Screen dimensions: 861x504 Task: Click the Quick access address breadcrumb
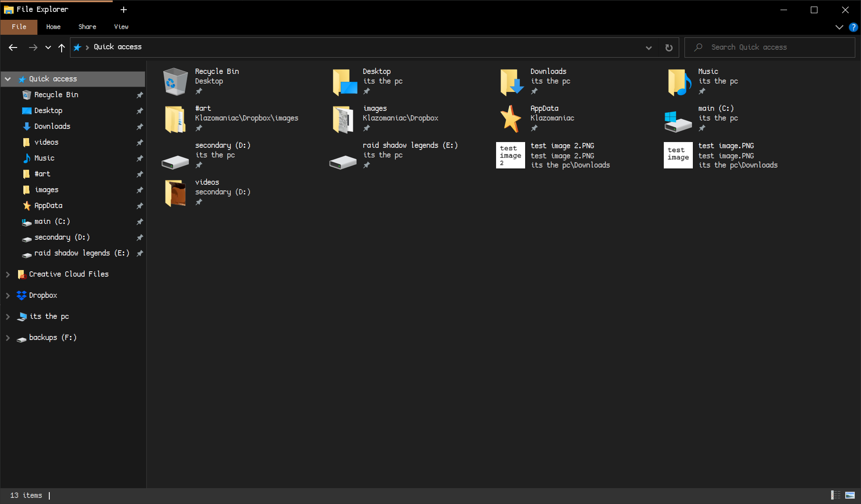(118, 47)
